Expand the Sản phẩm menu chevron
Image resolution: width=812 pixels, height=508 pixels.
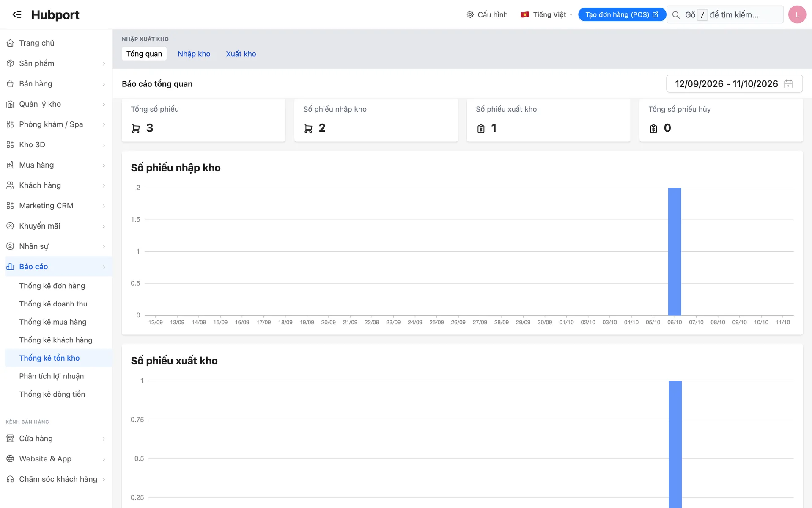point(104,63)
